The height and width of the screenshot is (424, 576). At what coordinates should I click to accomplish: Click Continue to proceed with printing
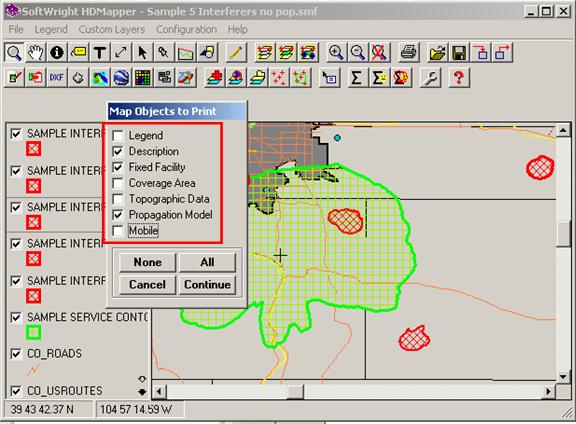click(207, 284)
